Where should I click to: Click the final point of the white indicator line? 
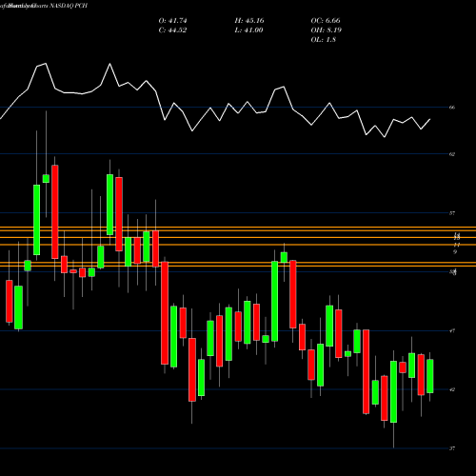click(x=430, y=119)
